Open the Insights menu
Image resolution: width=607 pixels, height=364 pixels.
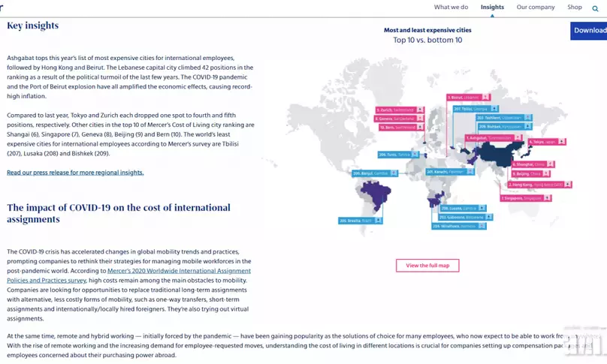click(492, 7)
